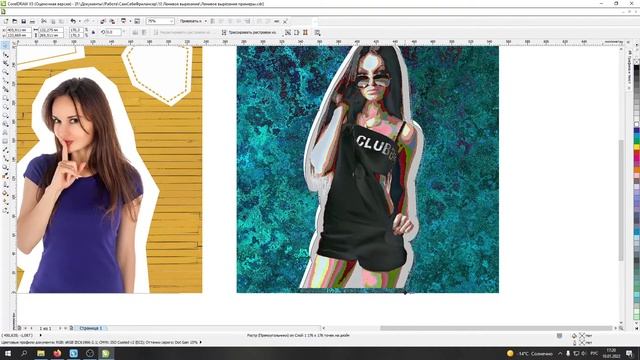Click the taskbar search icon

pos(24,353)
